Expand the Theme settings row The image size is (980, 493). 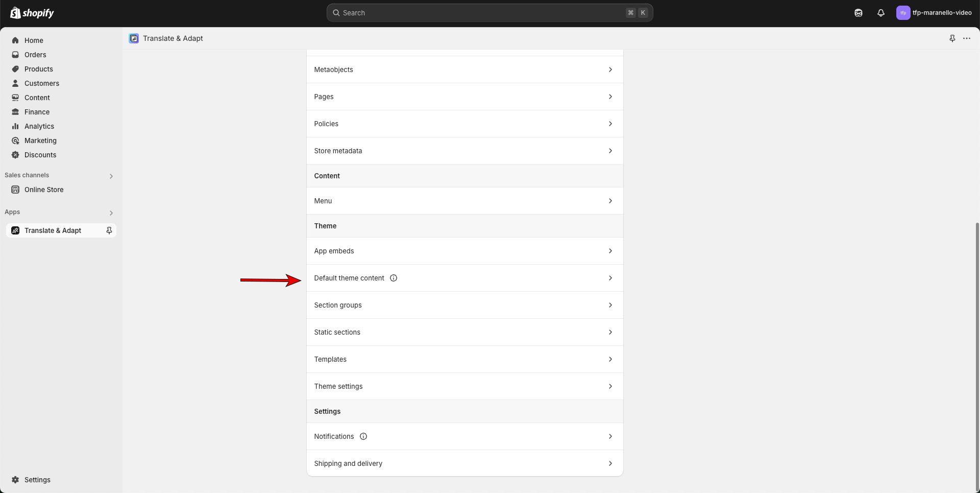coord(464,386)
